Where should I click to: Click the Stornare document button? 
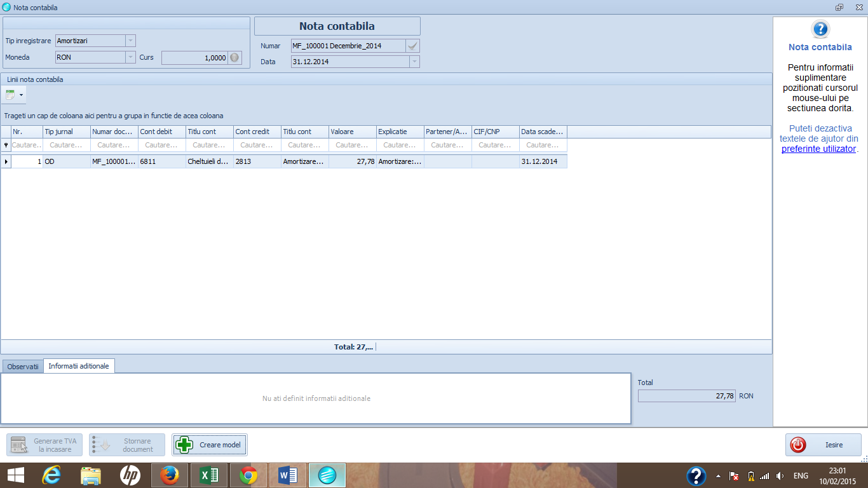pos(127,445)
